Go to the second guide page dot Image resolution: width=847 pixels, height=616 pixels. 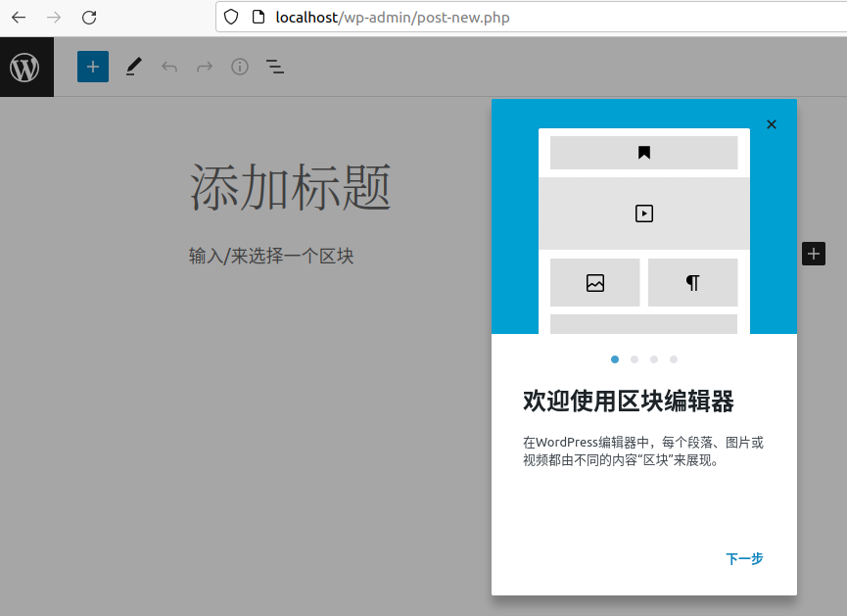[635, 359]
